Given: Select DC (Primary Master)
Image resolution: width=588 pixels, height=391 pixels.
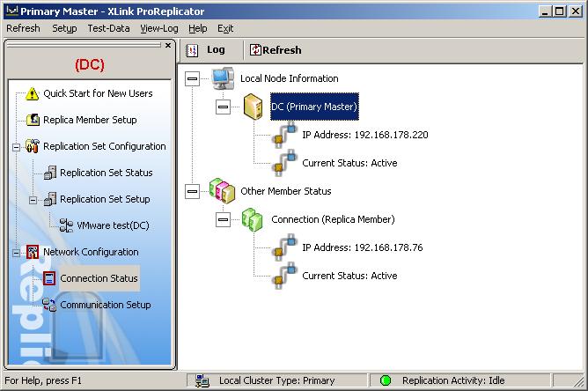Looking at the screenshot, I should click(x=314, y=107).
